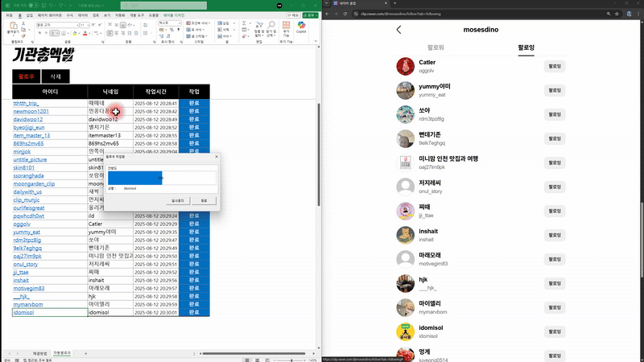Close the progress dialog with X
Screen dimensions: 644x362
click(x=217, y=156)
